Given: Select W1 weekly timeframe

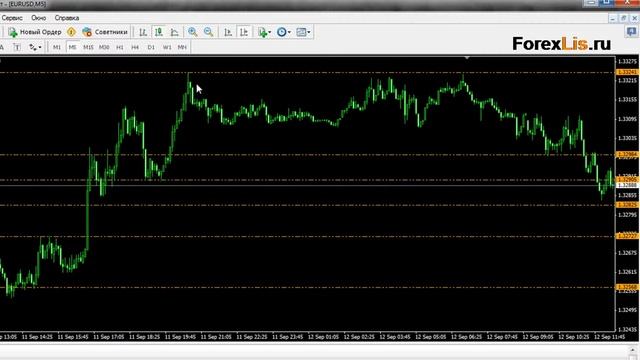Looking at the screenshot, I should (167, 47).
